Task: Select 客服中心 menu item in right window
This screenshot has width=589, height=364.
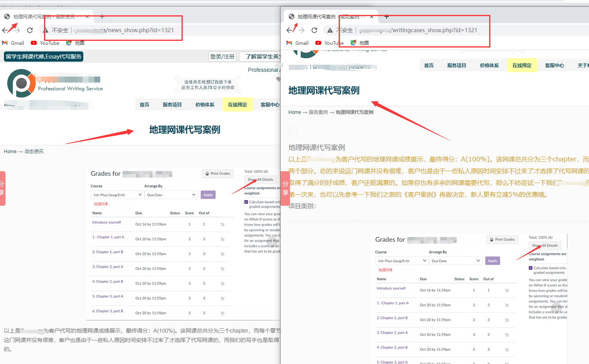Action: click(x=554, y=66)
